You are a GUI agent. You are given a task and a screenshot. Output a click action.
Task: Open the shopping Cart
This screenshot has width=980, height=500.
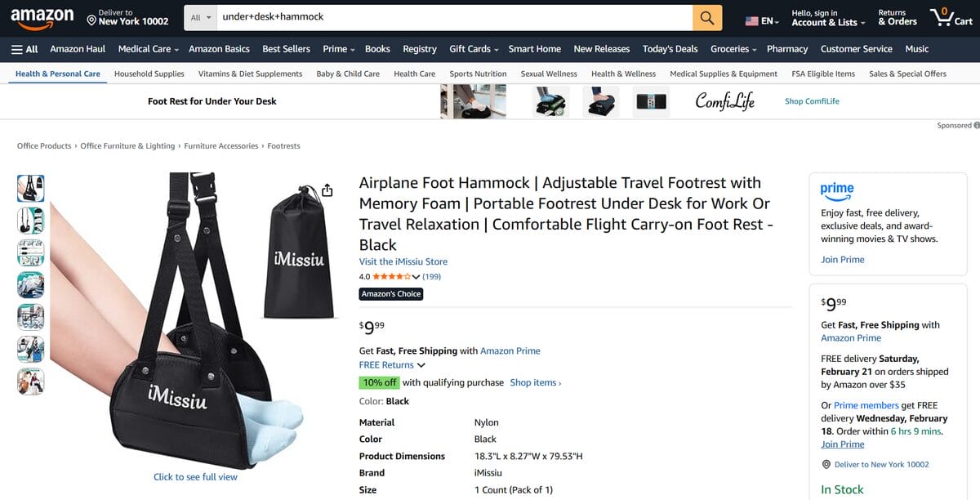[x=950, y=16]
